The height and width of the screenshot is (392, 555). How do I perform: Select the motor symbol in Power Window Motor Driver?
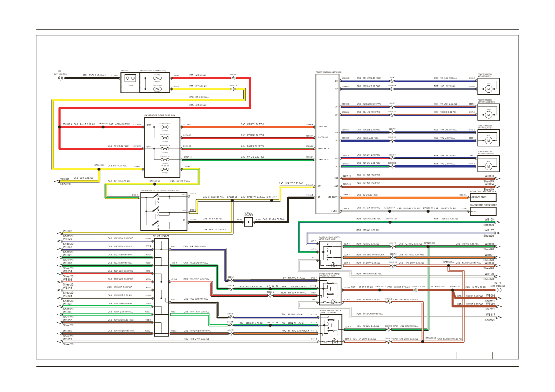[489, 89]
